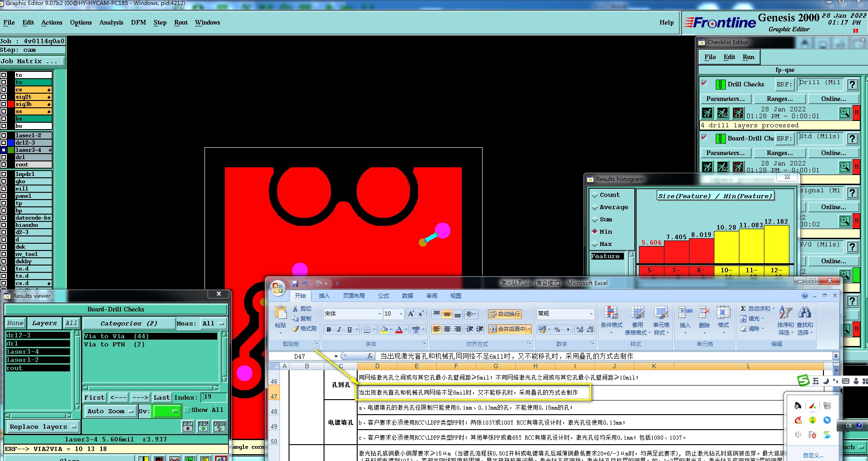Select the Average radio option
868x461 pixels.
coord(594,207)
